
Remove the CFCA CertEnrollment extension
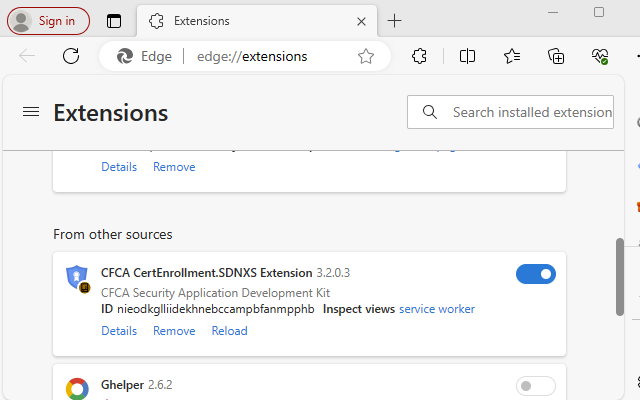pos(174,331)
